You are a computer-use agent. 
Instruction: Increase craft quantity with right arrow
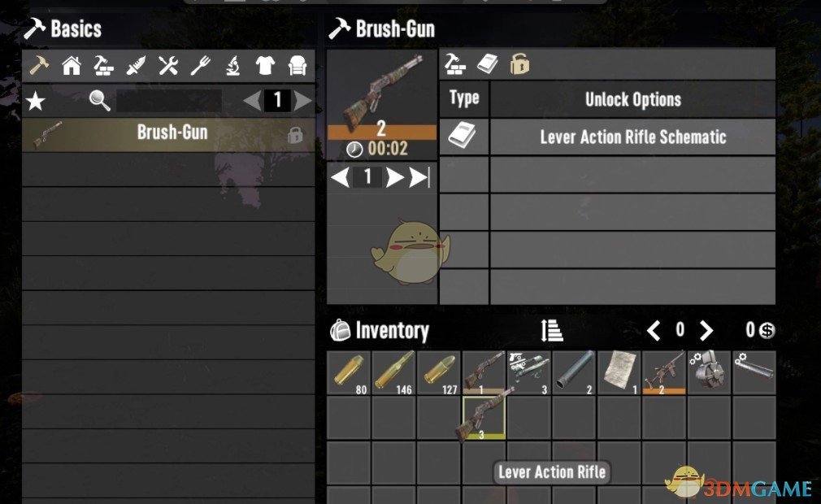tap(394, 177)
